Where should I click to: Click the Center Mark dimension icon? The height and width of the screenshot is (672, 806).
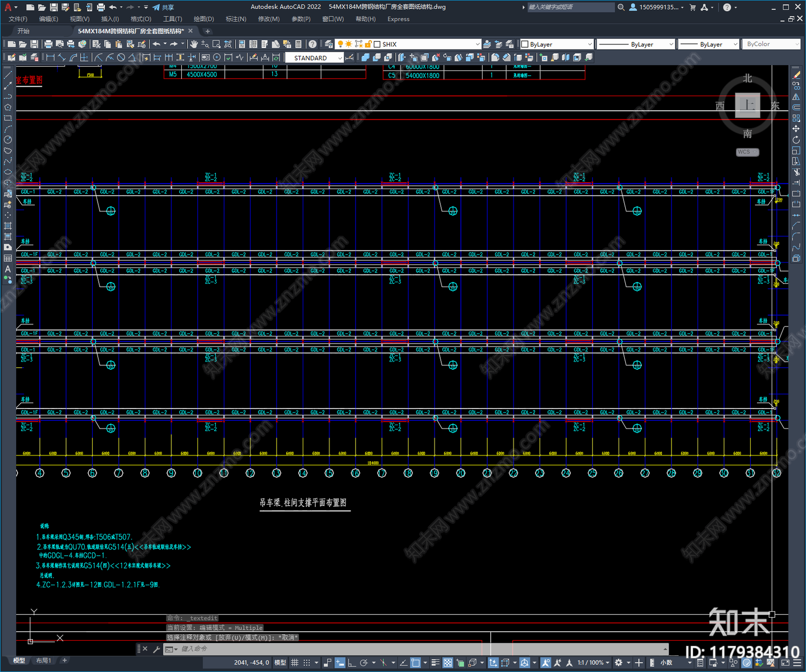217,57
